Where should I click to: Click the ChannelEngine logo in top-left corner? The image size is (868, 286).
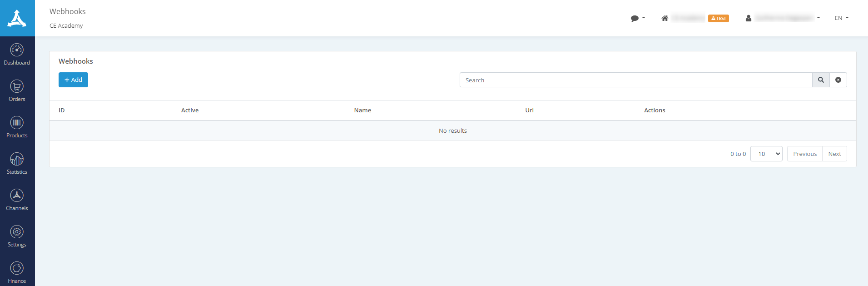point(17,18)
